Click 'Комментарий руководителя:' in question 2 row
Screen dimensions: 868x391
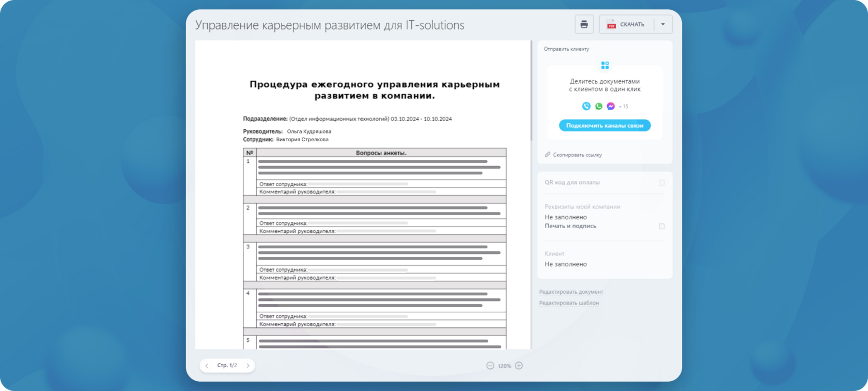(x=297, y=231)
